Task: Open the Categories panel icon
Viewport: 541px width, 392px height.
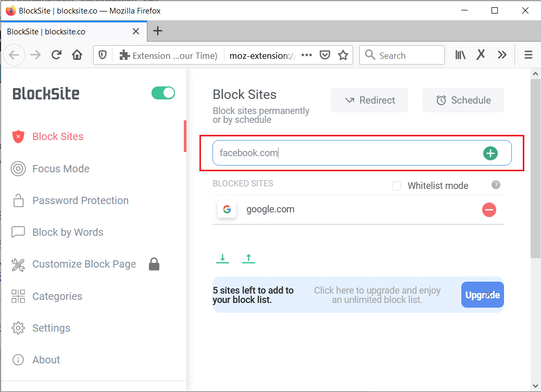Action: (18, 296)
